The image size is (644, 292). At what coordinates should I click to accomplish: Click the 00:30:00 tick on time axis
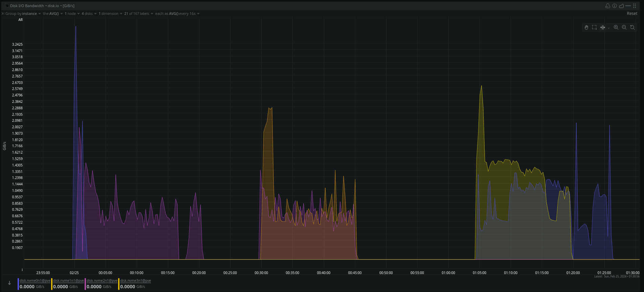click(x=261, y=273)
